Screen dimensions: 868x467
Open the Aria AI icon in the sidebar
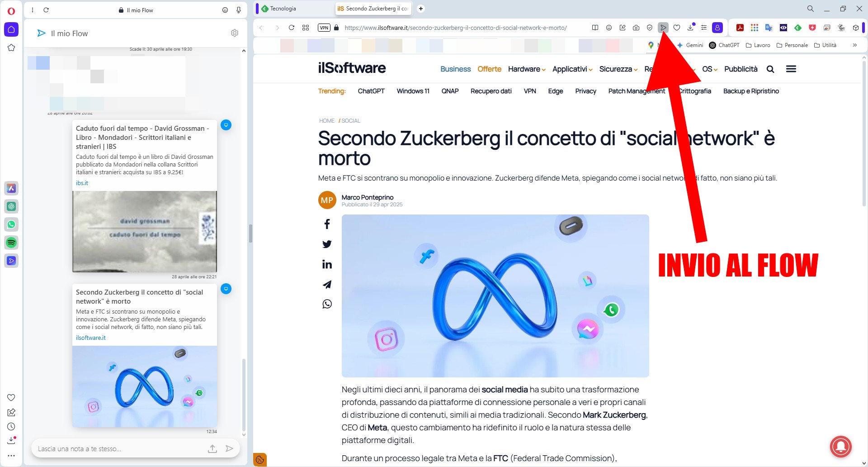pyautogui.click(x=11, y=188)
